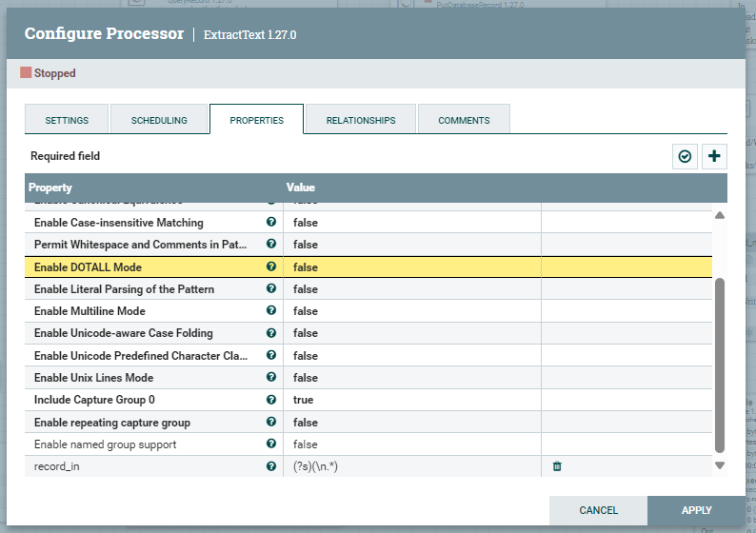756x533 pixels.
Task: Edit value of Permit Whitespace and Comments
Action: click(411, 245)
